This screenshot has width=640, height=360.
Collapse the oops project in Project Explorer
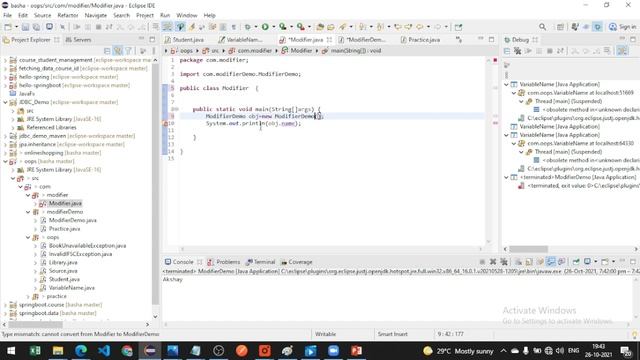tap(5, 162)
